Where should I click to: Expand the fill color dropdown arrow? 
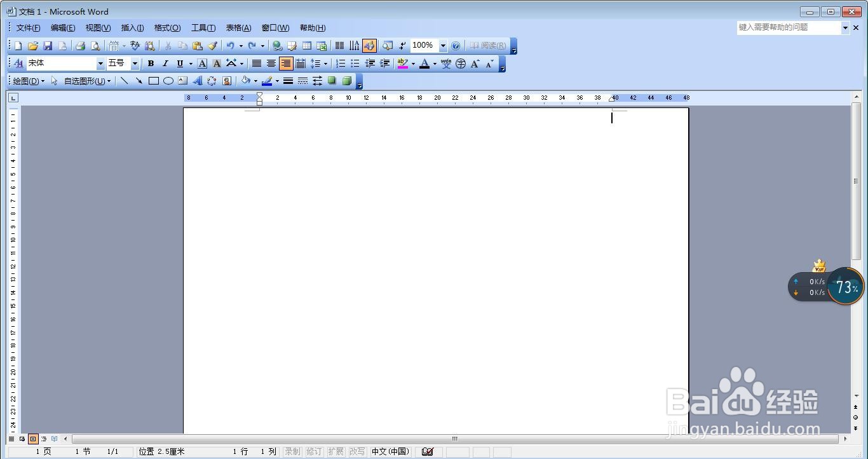click(x=255, y=81)
